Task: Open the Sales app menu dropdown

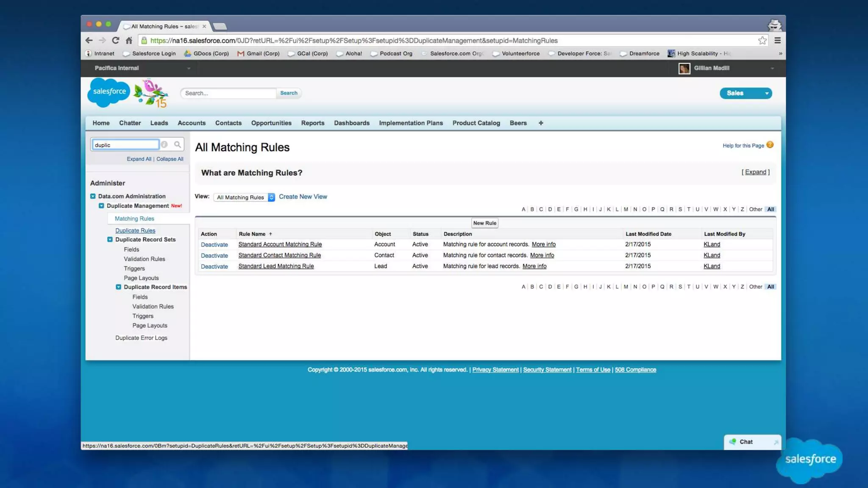Action: click(x=746, y=93)
